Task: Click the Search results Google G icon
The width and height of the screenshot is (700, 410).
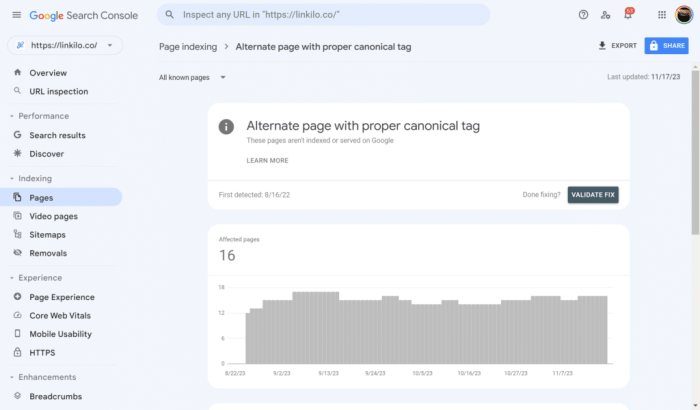Action: pyautogui.click(x=17, y=134)
